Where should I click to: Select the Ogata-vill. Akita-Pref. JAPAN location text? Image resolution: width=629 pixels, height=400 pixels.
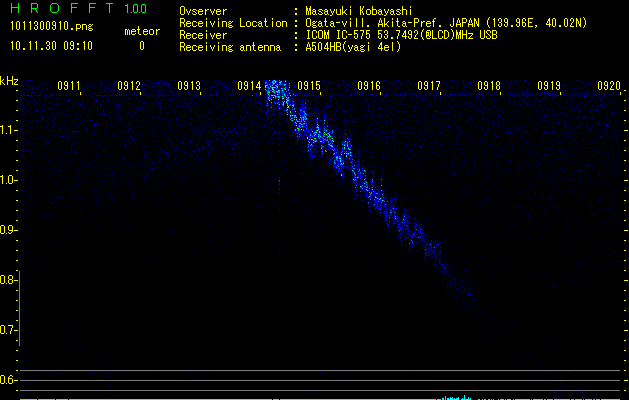click(x=392, y=23)
